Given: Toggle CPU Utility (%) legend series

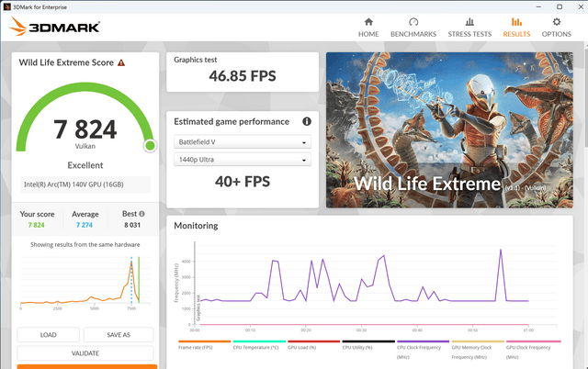Looking at the screenshot, I should [x=368, y=345].
